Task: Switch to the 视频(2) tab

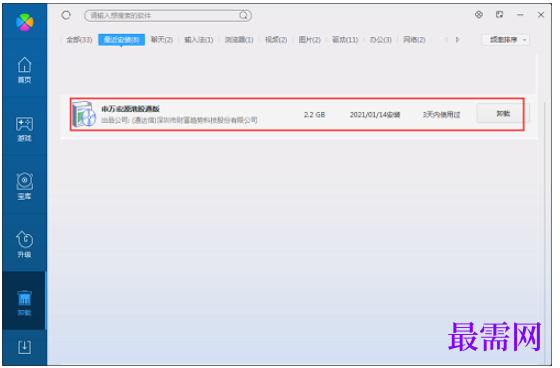Action: coord(276,40)
